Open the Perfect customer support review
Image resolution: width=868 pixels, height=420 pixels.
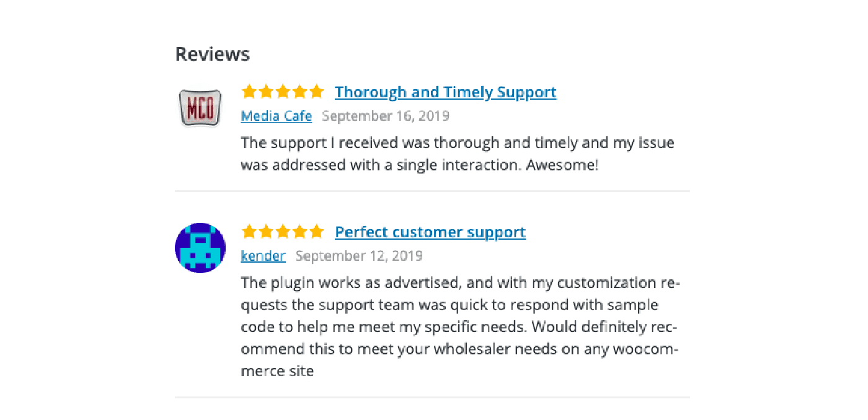pos(430,232)
